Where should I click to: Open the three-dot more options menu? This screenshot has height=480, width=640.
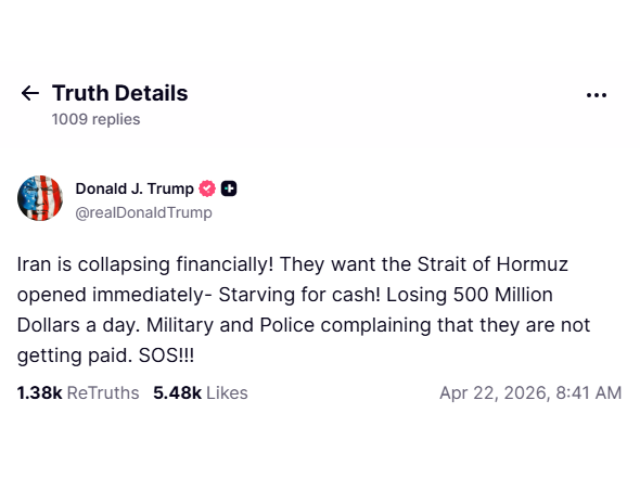coord(596,95)
